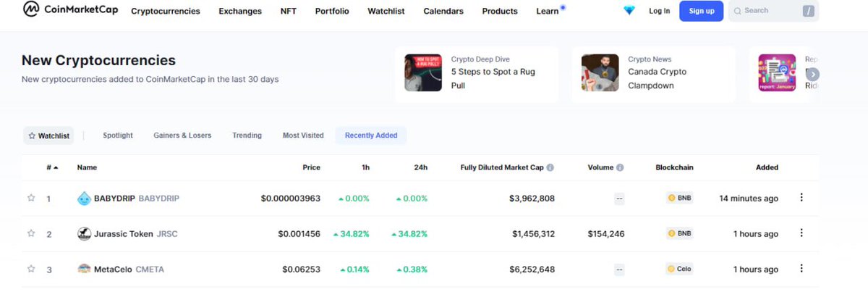Click the BABYDRIP water drop coin icon
This screenshot has width=868, height=292.
pyautogui.click(x=84, y=198)
